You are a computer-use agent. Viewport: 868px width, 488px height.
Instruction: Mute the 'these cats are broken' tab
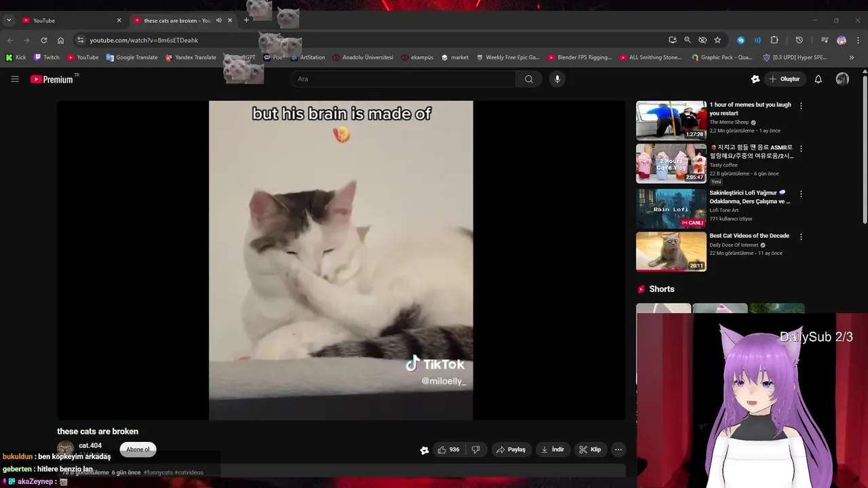219,20
